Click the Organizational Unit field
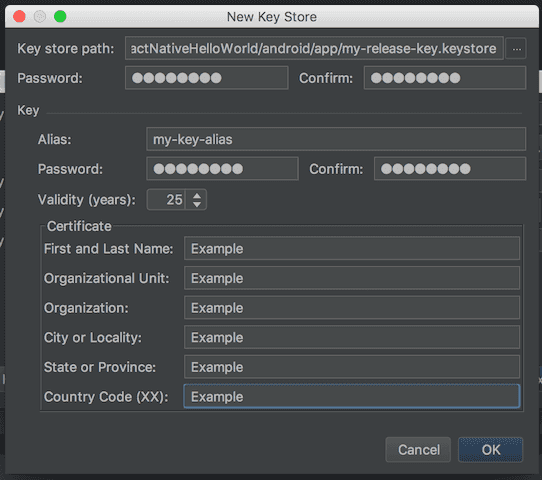This screenshot has height=480, width=542. (352, 278)
